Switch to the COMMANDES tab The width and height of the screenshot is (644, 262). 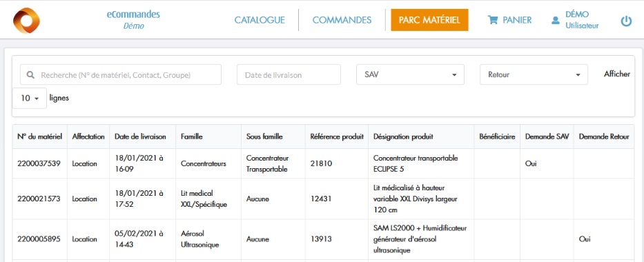[342, 20]
